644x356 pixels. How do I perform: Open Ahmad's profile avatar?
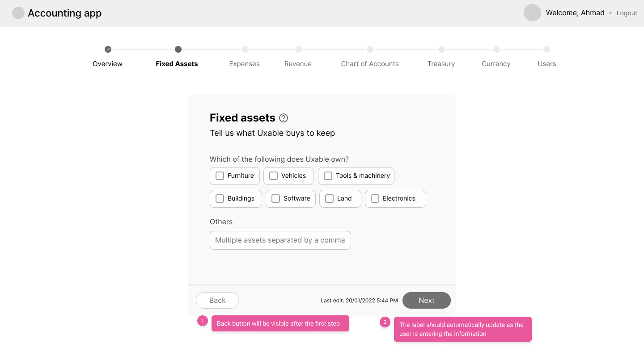click(x=532, y=13)
